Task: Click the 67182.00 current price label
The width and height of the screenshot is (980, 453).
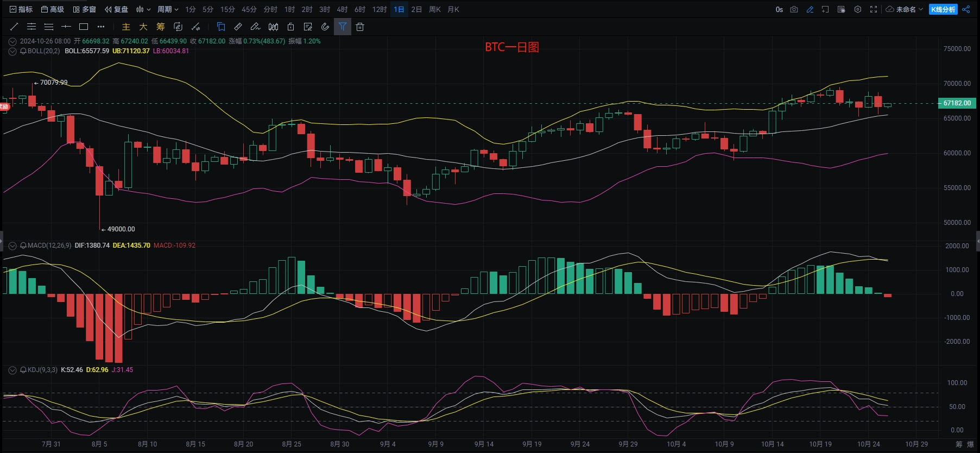Action: (x=957, y=103)
